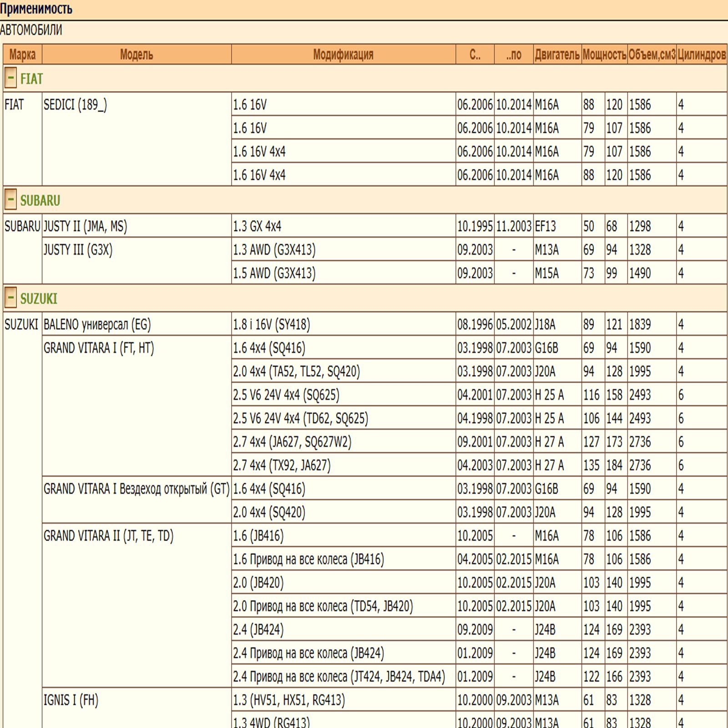The width and height of the screenshot is (728, 728).
Task: Collapse the FIAT group with minus icon
Action: tap(10, 78)
